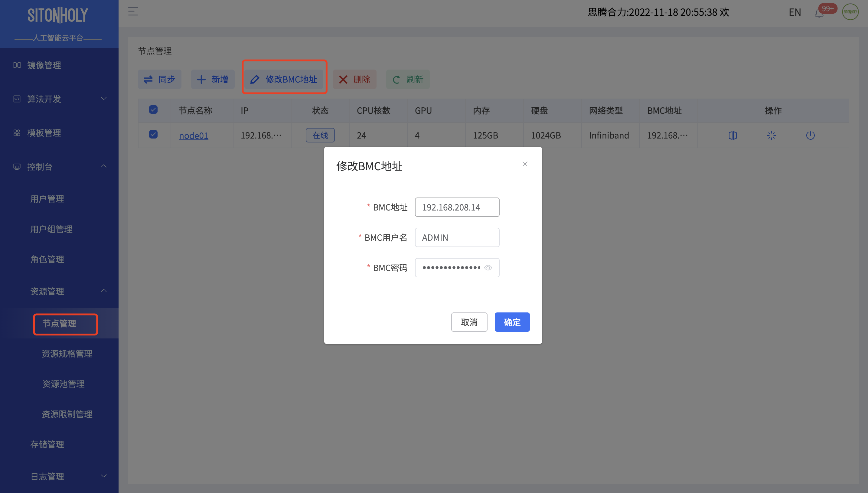This screenshot has width=868, height=493.
Task: Go to 角色管理
Action: click(47, 260)
